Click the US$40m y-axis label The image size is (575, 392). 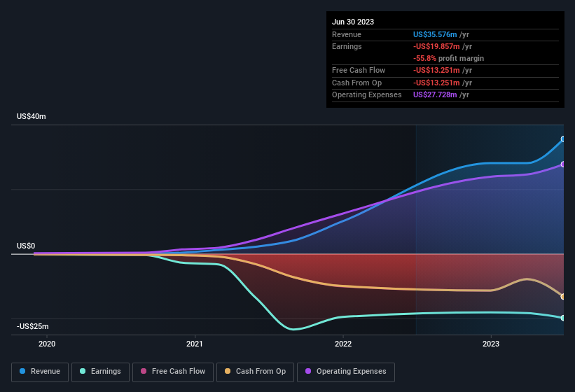(x=32, y=116)
